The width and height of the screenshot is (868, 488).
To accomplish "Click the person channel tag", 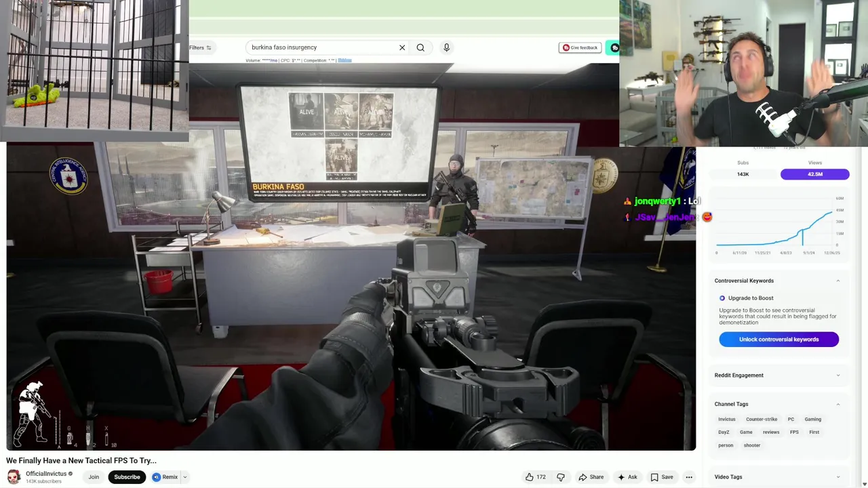I will point(726,445).
